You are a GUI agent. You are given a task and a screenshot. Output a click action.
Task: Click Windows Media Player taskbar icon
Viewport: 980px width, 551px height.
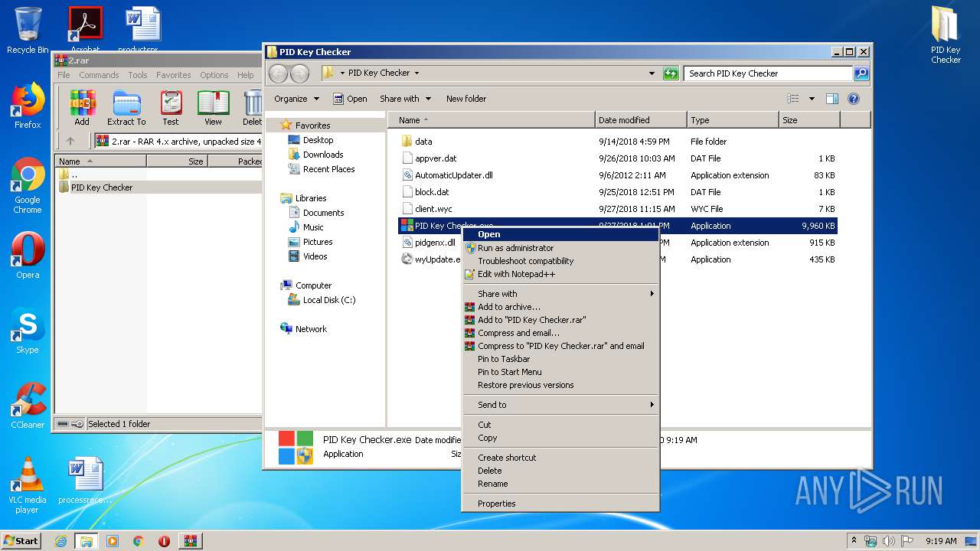113,541
